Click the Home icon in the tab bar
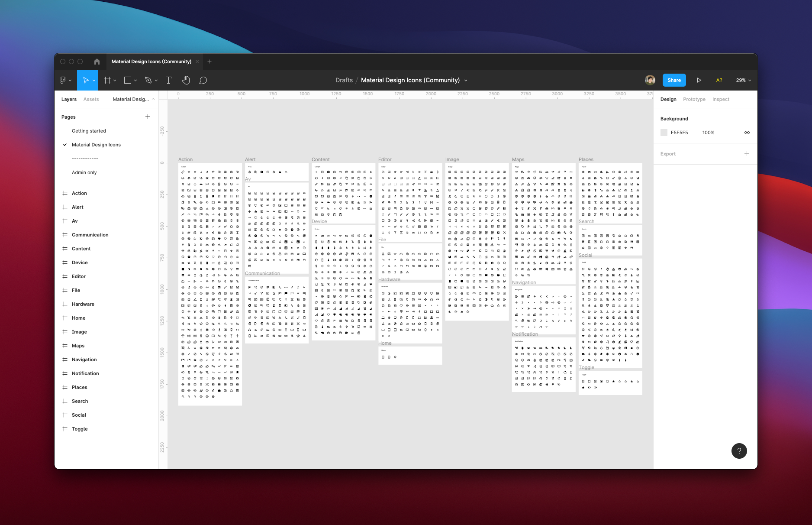The height and width of the screenshot is (525, 812). [x=97, y=62]
